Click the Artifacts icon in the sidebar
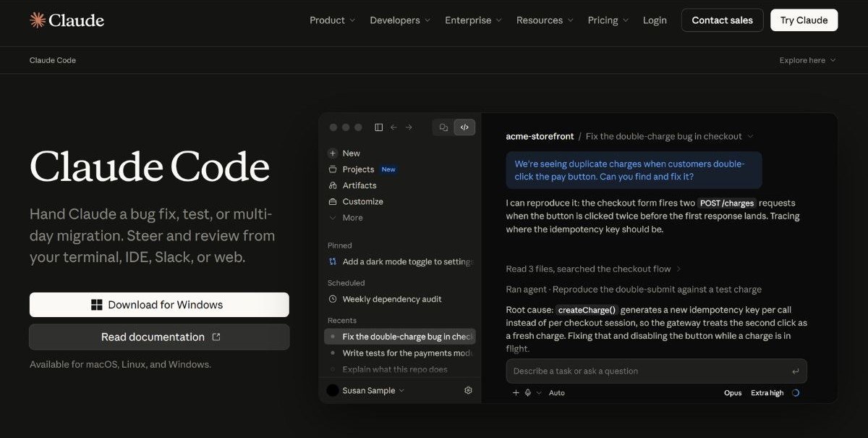This screenshot has height=438, width=868. click(x=333, y=185)
